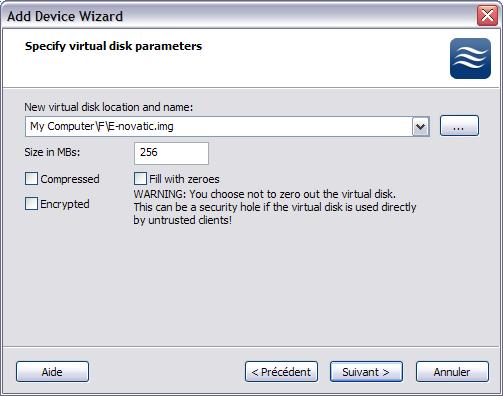Go back using the Précédent button

click(281, 372)
